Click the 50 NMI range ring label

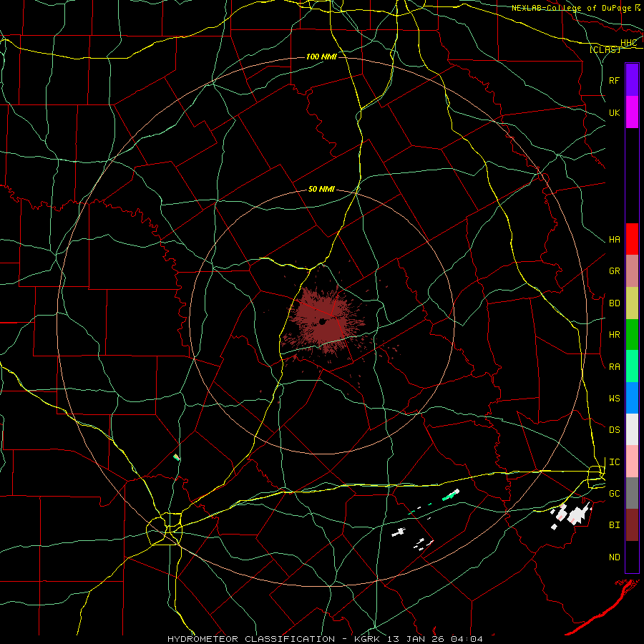coord(321,189)
